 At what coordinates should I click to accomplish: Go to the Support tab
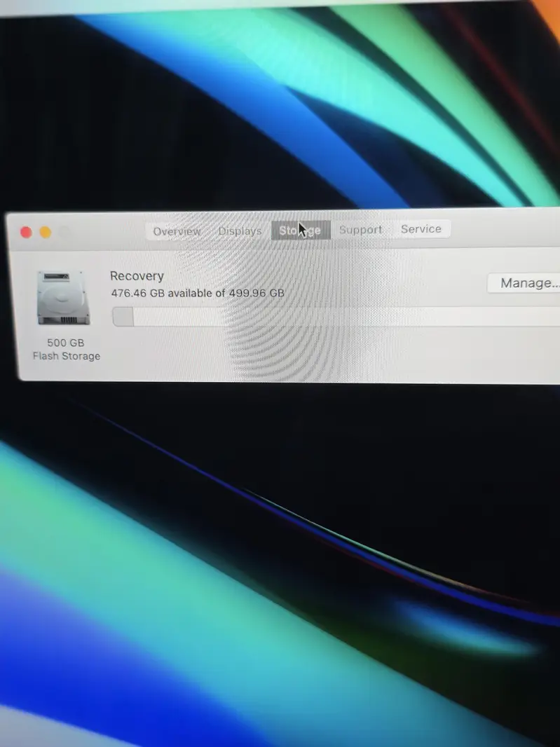click(361, 229)
